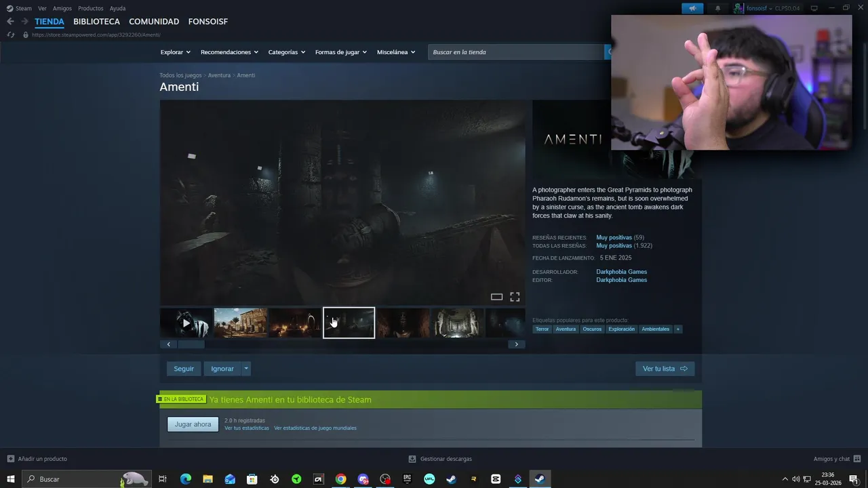Click the Ignorar button
This screenshot has height=488, width=868.
[x=222, y=369]
